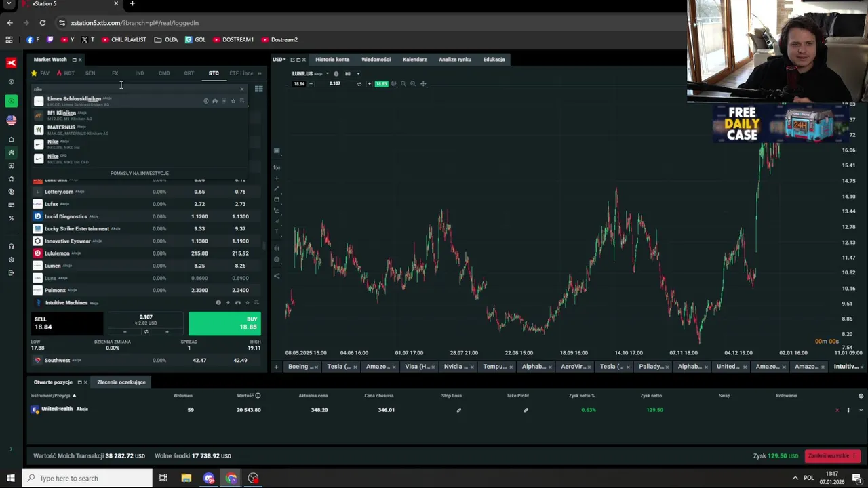868x488 pixels.
Task: Open Intuitive Machines chart icon
Action: [x=237, y=302]
